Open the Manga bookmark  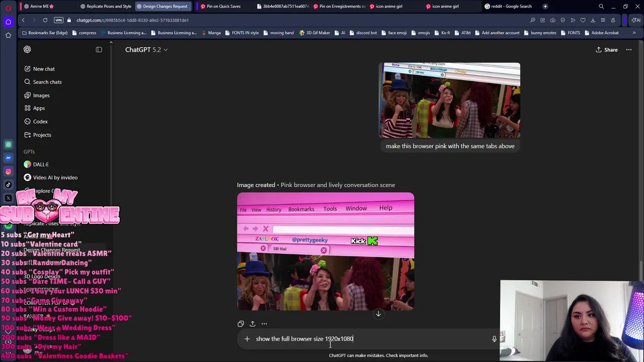(211, 33)
